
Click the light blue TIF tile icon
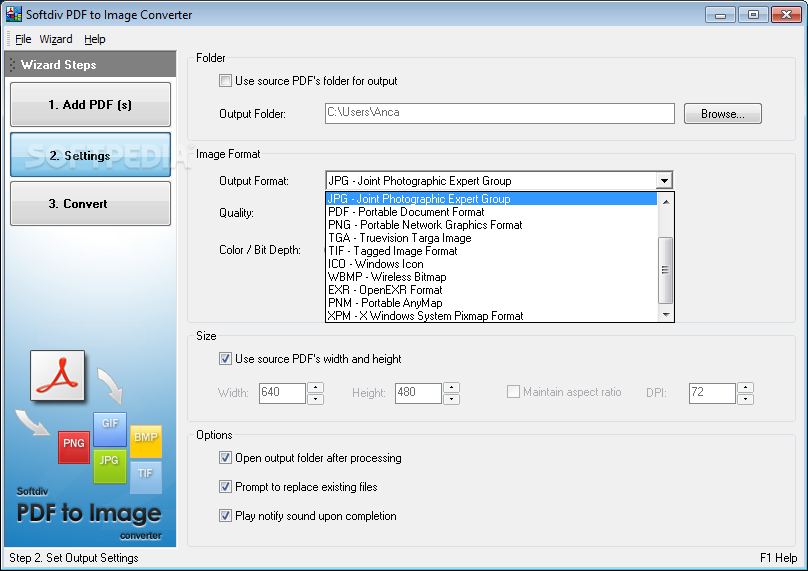pos(146,477)
